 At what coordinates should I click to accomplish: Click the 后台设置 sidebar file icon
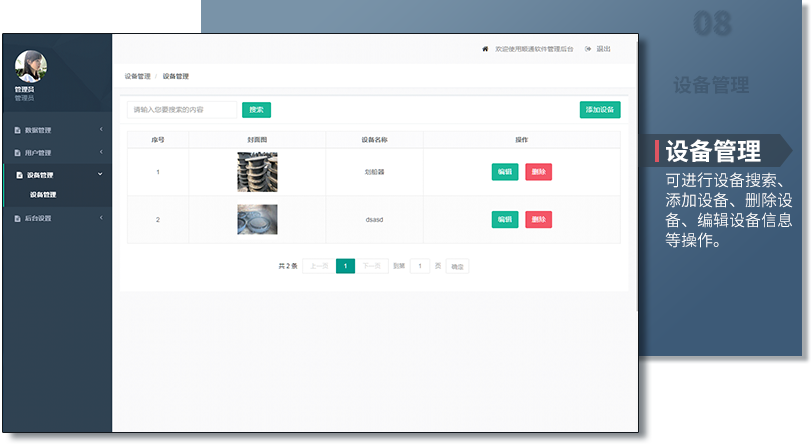pos(17,218)
